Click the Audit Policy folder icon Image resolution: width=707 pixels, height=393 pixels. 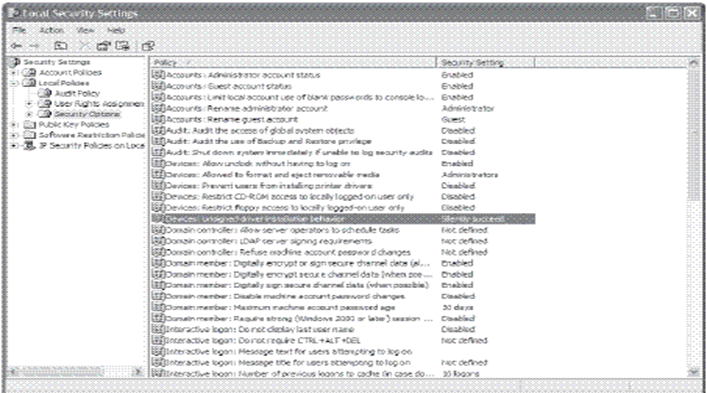[45, 93]
